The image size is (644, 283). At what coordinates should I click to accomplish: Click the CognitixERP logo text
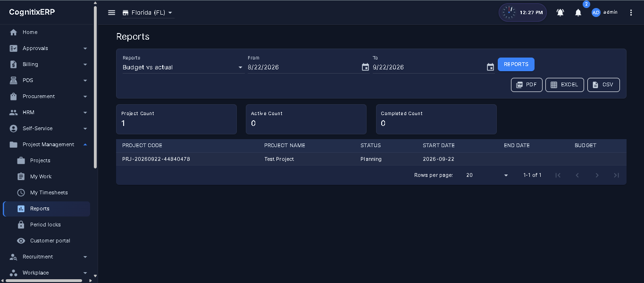pos(32,12)
